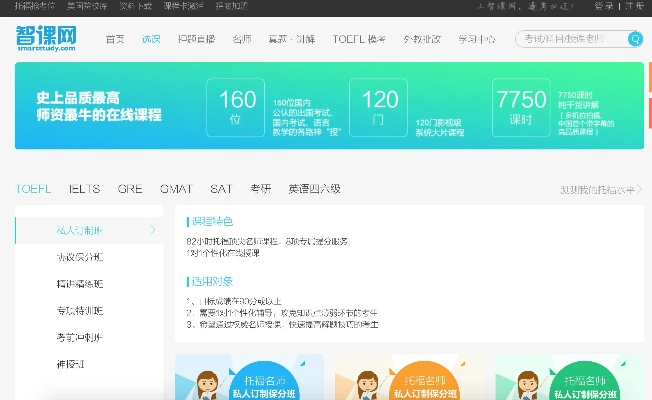The image size is (652, 400).
Task: Select 协议保分班 in the course sidebar
Action: (79, 257)
